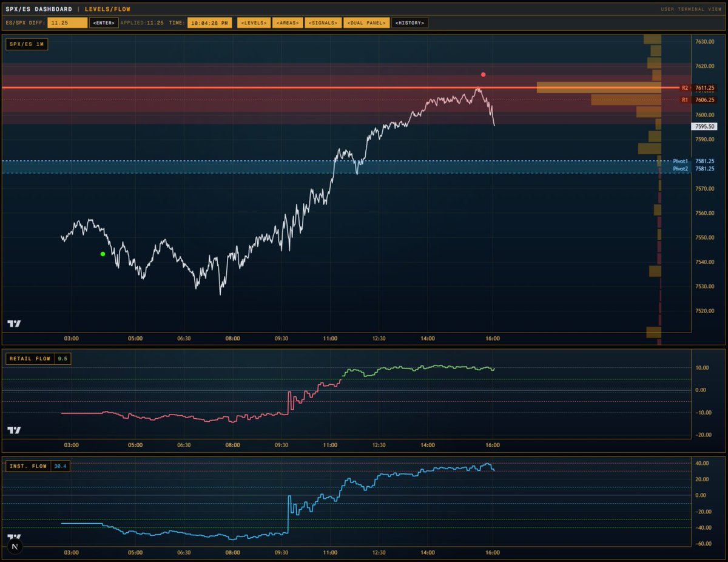The height and width of the screenshot is (562, 728).
Task: Click the TradingView logo in Retail Flow panel
Action: pyautogui.click(x=14, y=430)
